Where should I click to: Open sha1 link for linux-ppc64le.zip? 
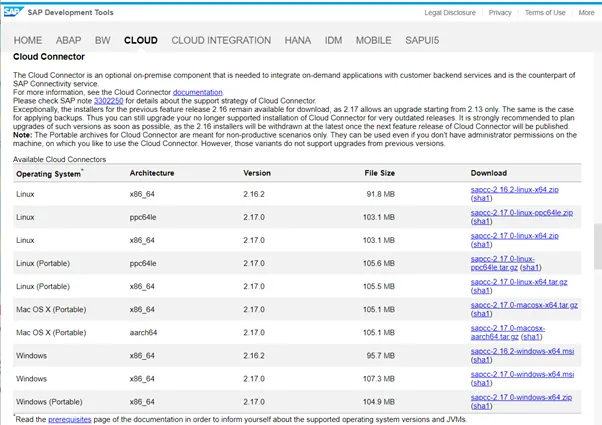tap(481, 221)
